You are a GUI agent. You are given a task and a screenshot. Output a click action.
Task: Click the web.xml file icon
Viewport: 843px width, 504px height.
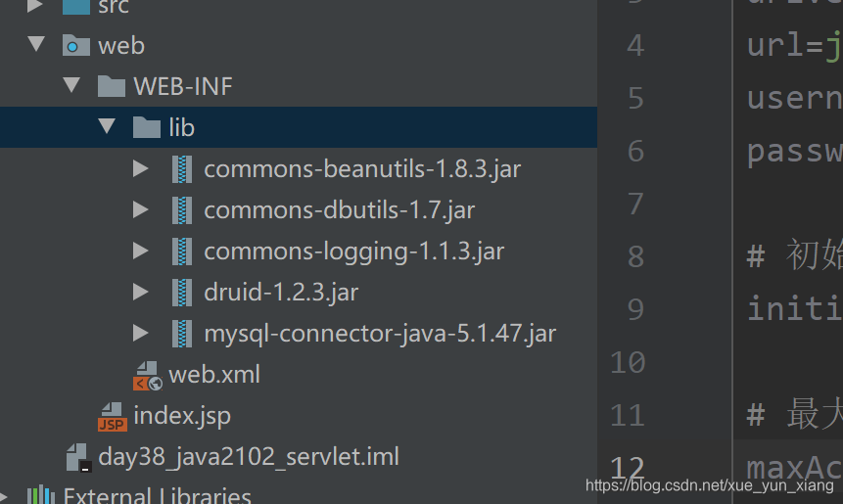pos(148,376)
